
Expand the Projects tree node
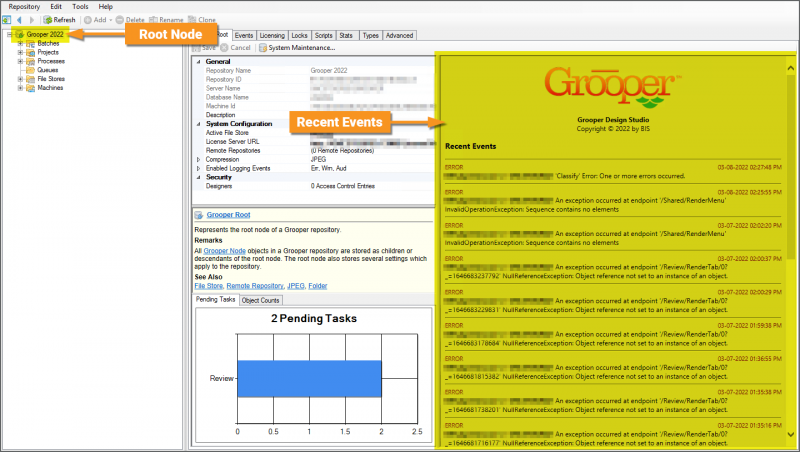pyautogui.click(x=20, y=53)
